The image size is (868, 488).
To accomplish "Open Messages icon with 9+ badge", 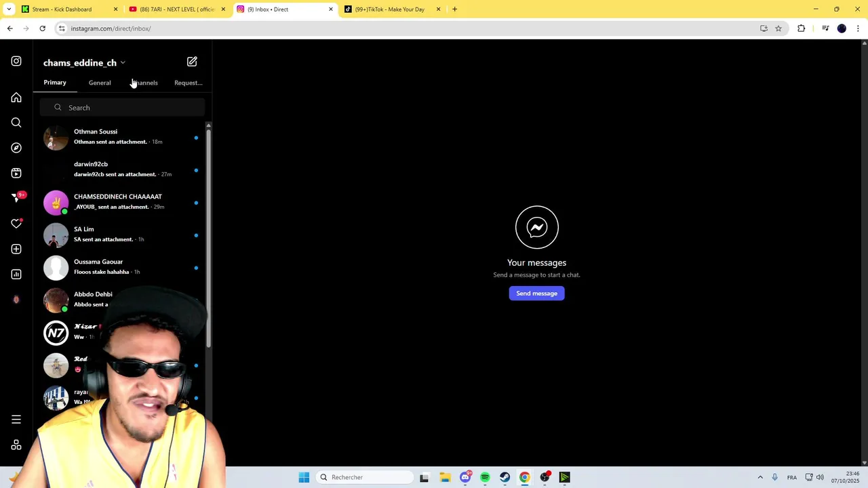I will (x=18, y=197).
